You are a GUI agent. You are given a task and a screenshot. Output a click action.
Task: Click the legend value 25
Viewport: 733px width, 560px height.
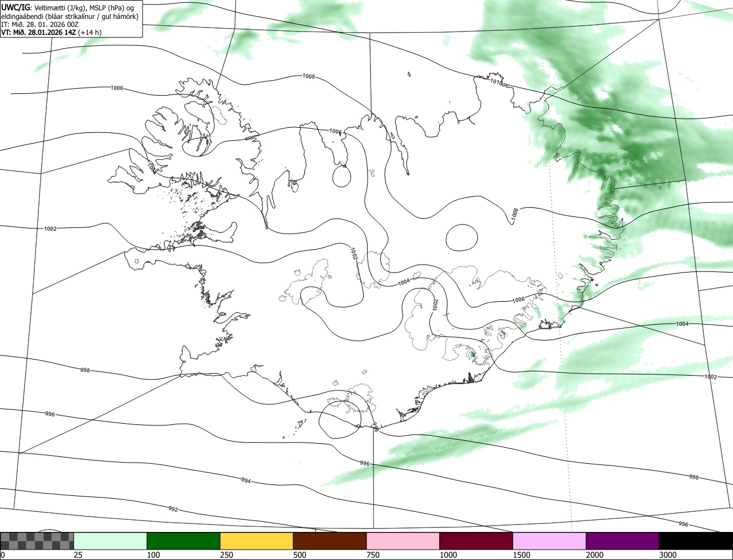click(78, 555)
